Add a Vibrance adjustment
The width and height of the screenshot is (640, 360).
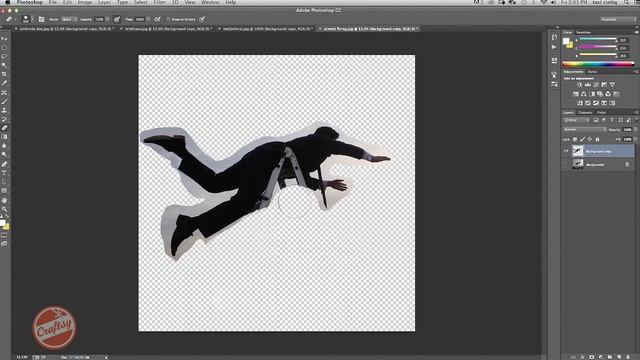(x=612, y=85)
